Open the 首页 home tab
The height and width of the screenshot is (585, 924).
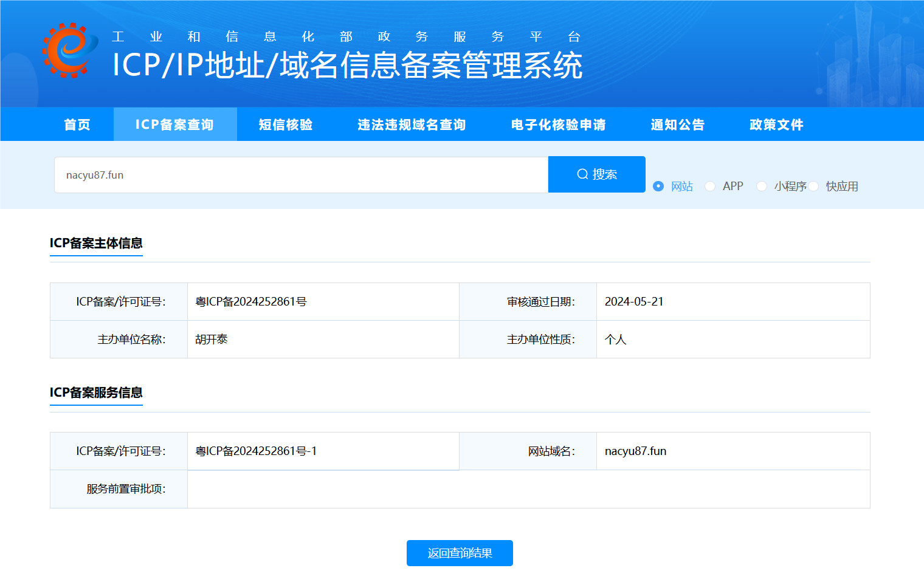(77, 125)
